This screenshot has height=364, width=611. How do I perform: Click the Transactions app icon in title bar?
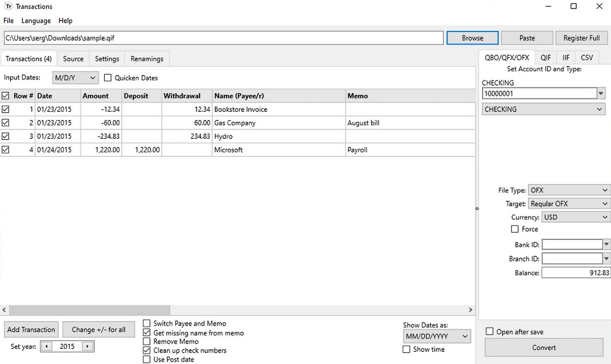[8, 6]
